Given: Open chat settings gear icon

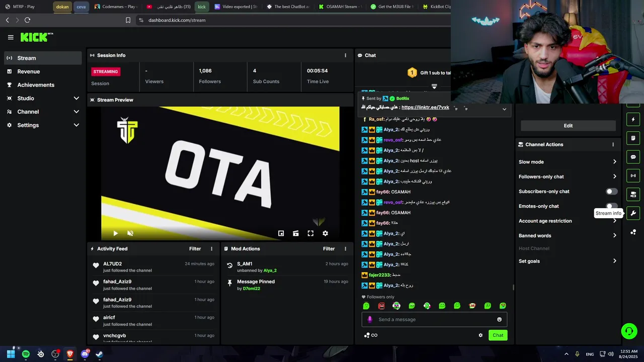Looking at the screenshot, I should [480, 335].
